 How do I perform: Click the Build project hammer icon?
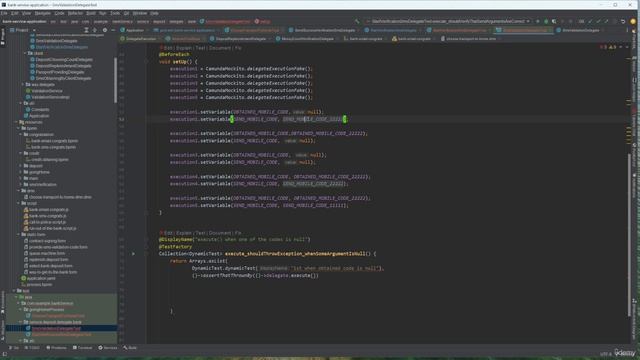click(x=357, y=21)
